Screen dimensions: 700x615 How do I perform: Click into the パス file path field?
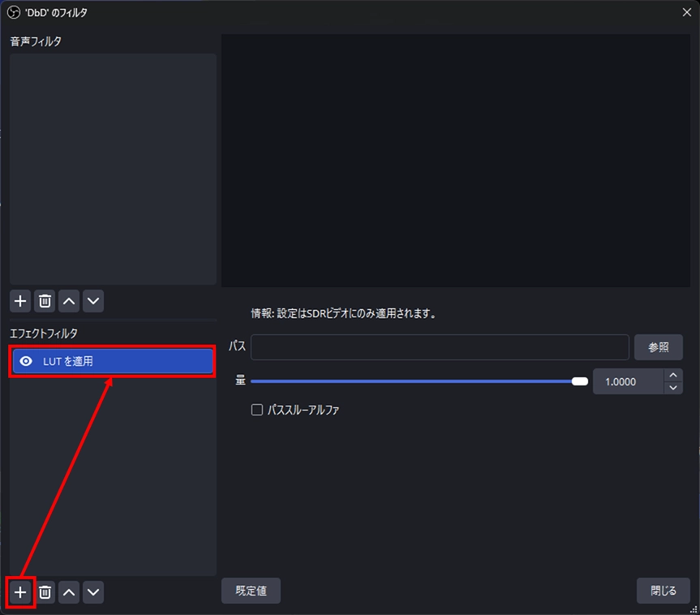(440, 347)
